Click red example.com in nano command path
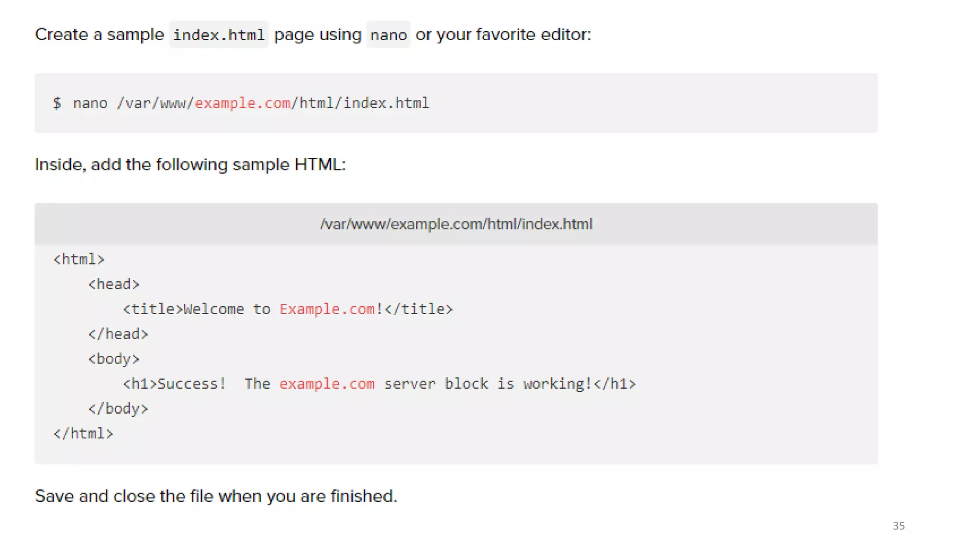 [x=242, y=103]
